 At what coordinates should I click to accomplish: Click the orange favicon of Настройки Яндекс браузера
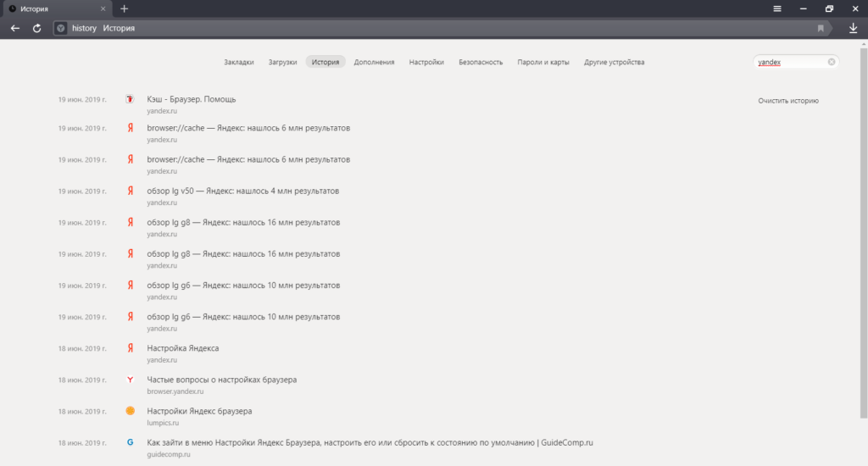(130, 411)
